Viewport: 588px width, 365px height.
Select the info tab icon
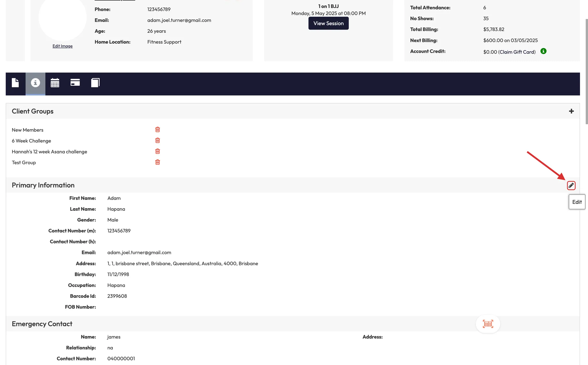coord(35,83)
